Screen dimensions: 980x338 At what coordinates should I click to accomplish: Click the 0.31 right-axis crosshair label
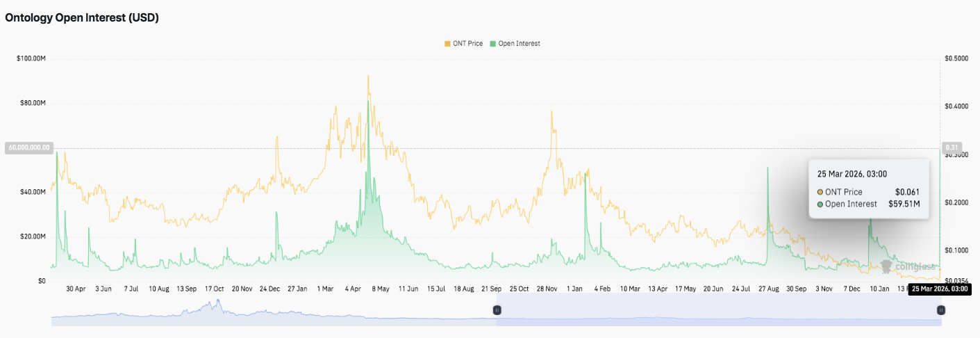click(950, 147)
